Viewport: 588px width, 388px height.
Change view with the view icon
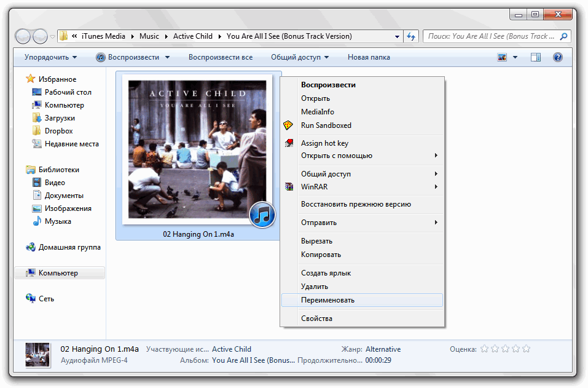(x=502, y=57)
